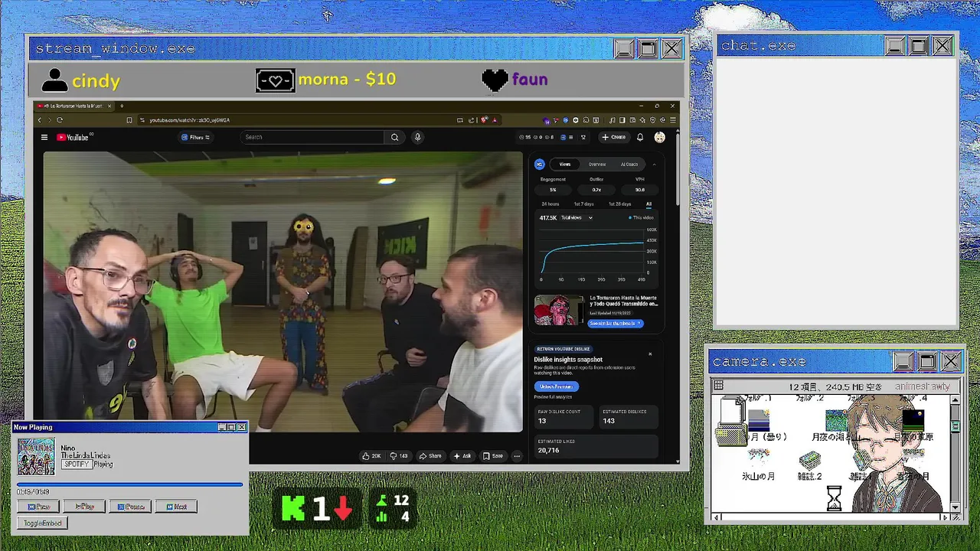
Task: Switch to the Views tab
Action: [565, 165]
